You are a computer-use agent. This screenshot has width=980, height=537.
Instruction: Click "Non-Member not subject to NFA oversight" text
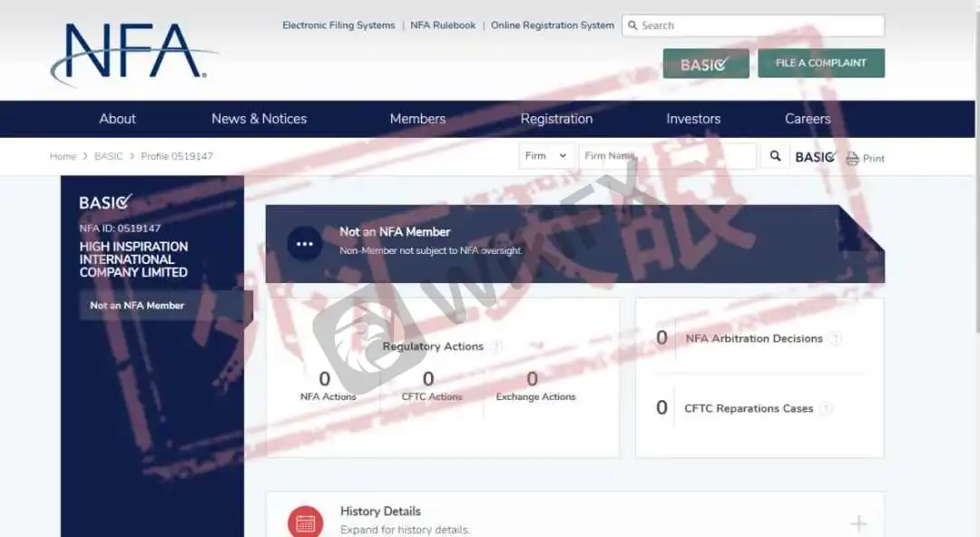pyautogui.click(x=431, y=250)
